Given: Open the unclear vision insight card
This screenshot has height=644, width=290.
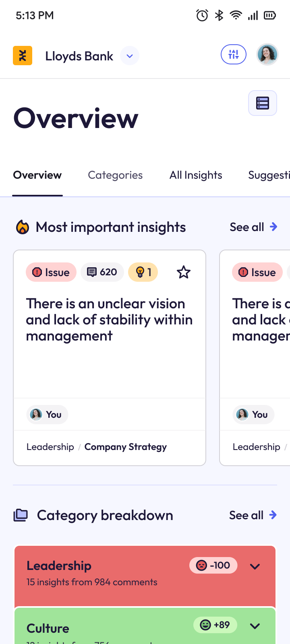Looking at the screenshot, I should pyautogui.click(x=110, y=320).
